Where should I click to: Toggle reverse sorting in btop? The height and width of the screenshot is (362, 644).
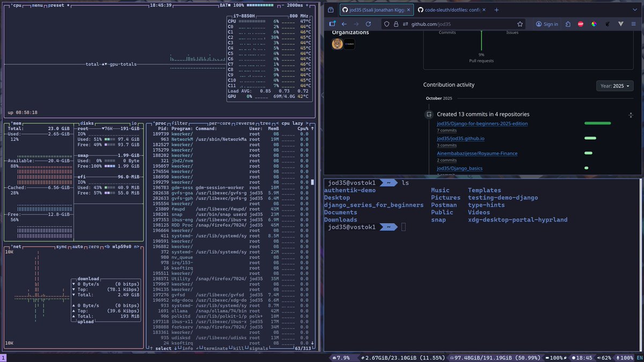pyautogui.click(x=246, y=123)
